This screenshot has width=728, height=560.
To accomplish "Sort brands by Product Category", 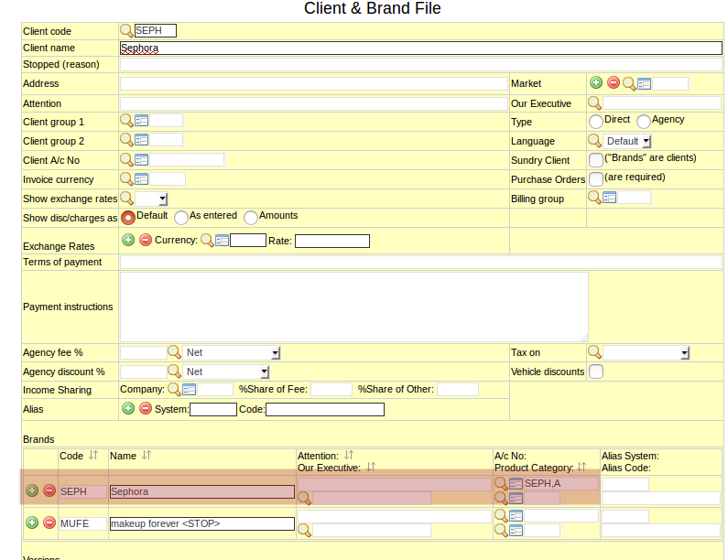I will click(581, 467).
